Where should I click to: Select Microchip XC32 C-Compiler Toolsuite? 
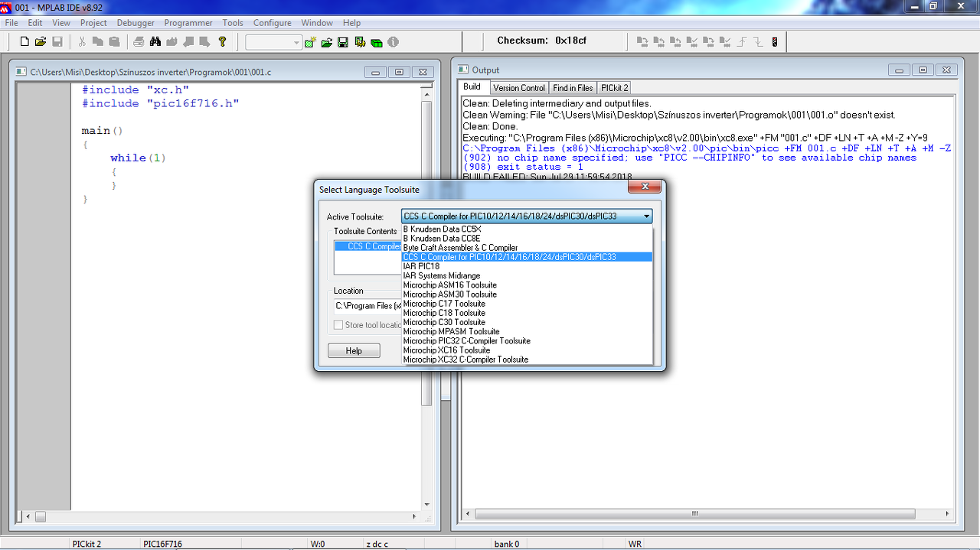click(527, 360)
